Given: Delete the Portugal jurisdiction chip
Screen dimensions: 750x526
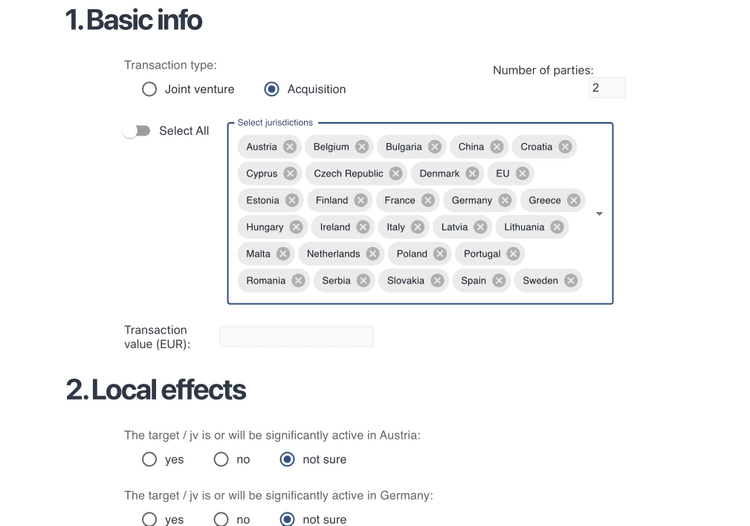Looking at the screenshot, I should [513, 254].
